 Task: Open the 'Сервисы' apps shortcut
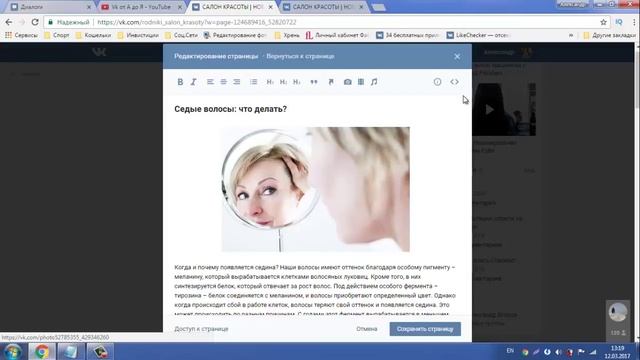click(x=21, y=36)
